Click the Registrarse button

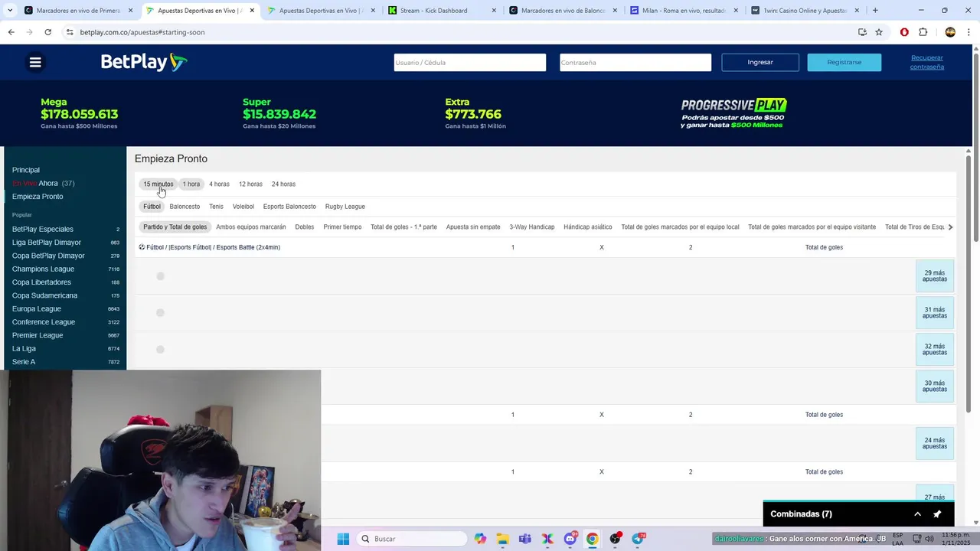[844, 63]
